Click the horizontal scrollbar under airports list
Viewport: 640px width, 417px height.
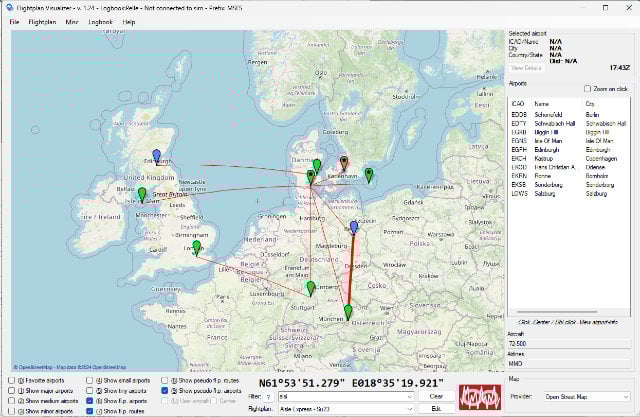point(558,312)
